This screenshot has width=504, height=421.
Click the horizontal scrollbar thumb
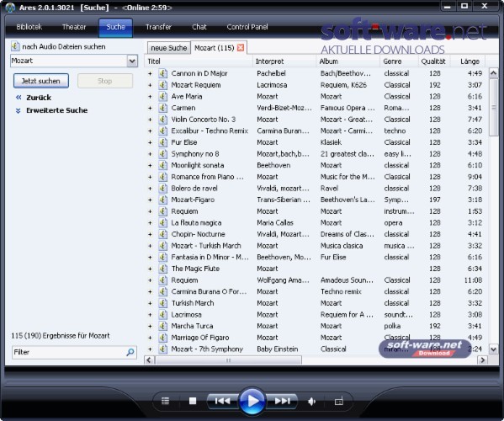(x=228, y=360)
